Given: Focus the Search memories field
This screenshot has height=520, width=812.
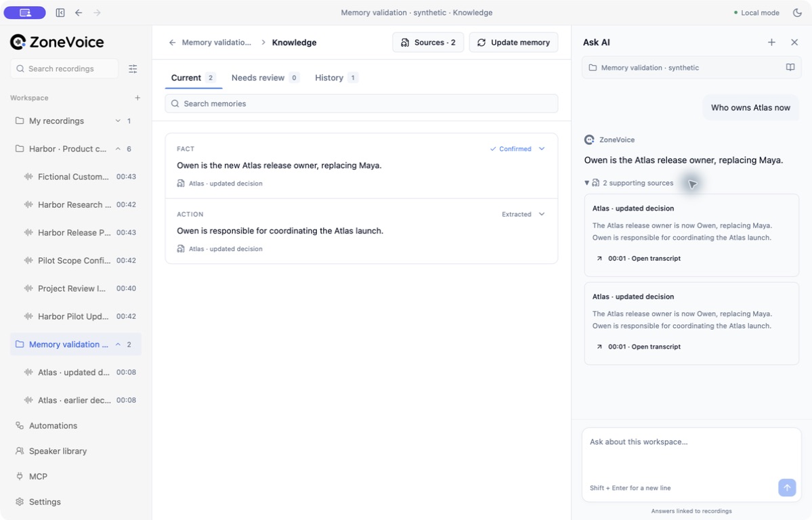Looking at the screenshot, I should [x=362, y=104].
